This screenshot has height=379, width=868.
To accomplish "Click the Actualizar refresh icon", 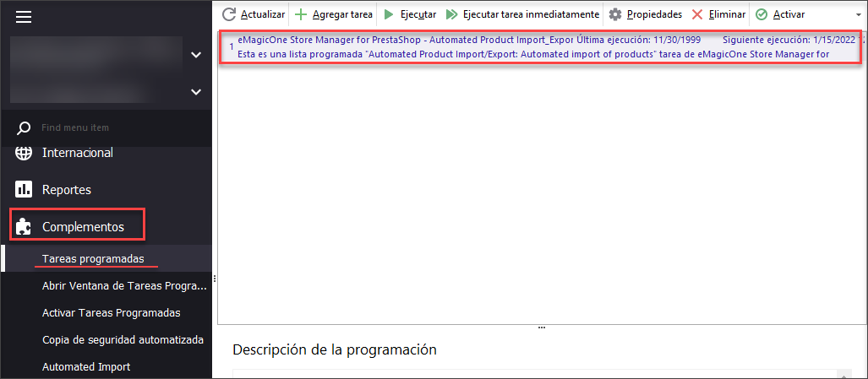I will click(x=229, y=14).
